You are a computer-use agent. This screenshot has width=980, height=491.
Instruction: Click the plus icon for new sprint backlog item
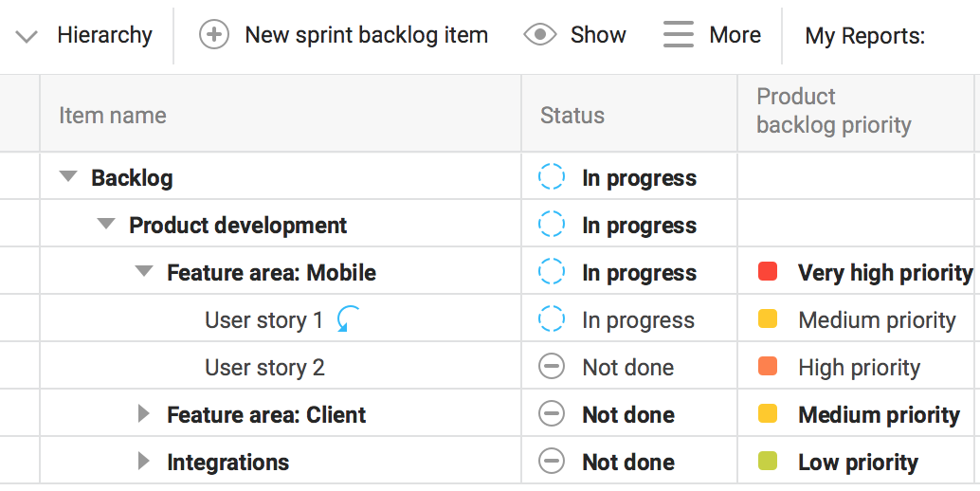tap(214, 35)
